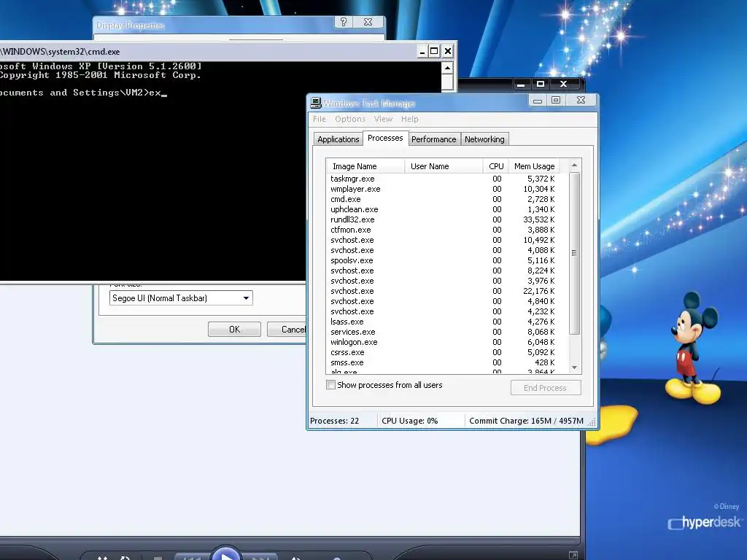This screenshot has height=560, width=747.
Task: Click the process list scrollbar thumb
Action: (575, 253)
